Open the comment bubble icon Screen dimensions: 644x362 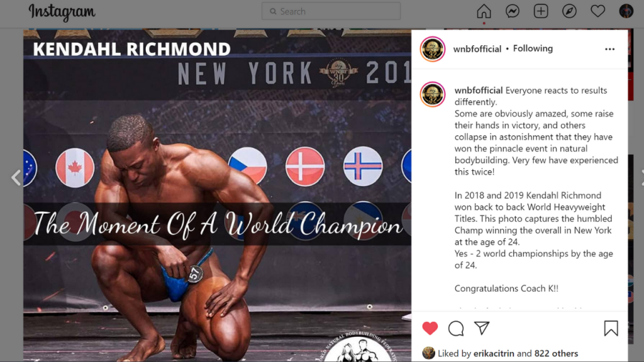point(456,328)
